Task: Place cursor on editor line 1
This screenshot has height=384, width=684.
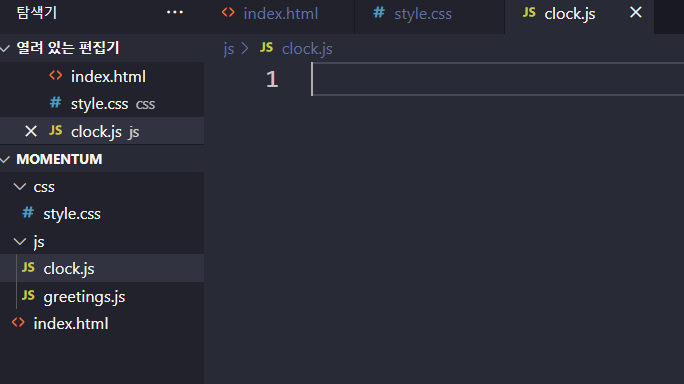Action: (x=497, y=79)
